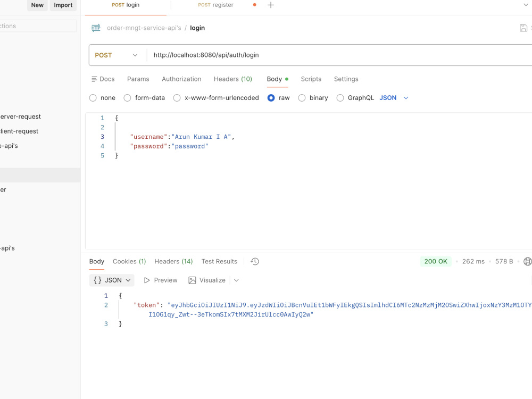Open response history clock icon

(x=255, y=261)
